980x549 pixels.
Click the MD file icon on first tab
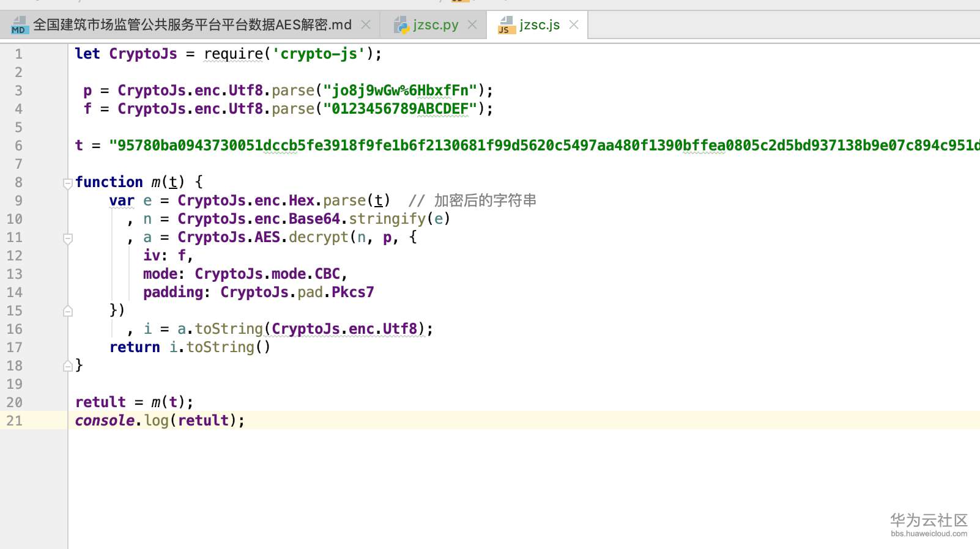click(19, 25)
